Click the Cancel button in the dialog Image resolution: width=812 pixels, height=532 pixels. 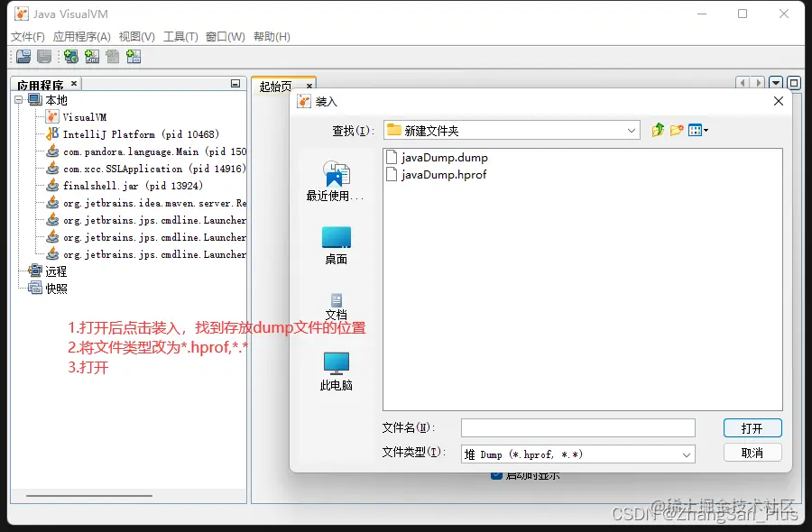tap(752, 453)
